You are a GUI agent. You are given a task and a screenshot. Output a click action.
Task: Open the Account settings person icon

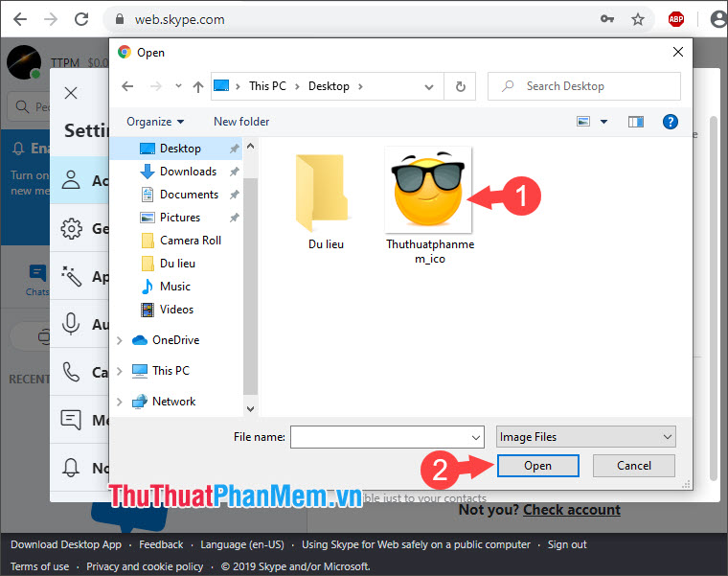tap(71, 180)
